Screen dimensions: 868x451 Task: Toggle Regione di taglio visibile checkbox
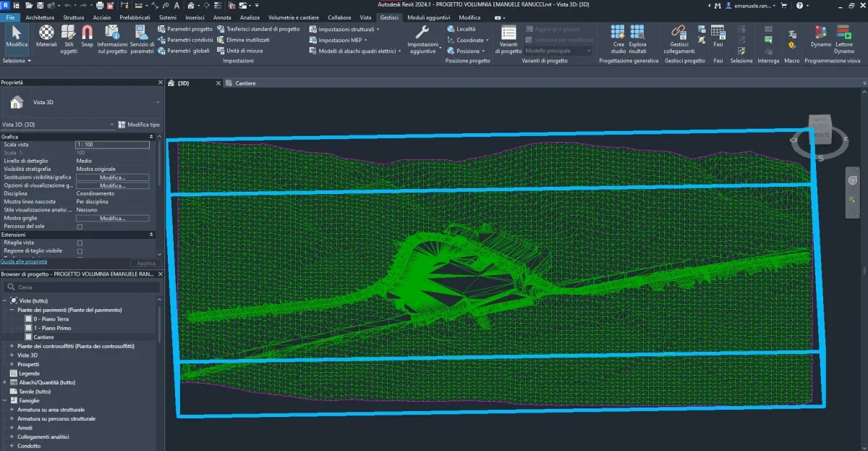click(80, 250)
